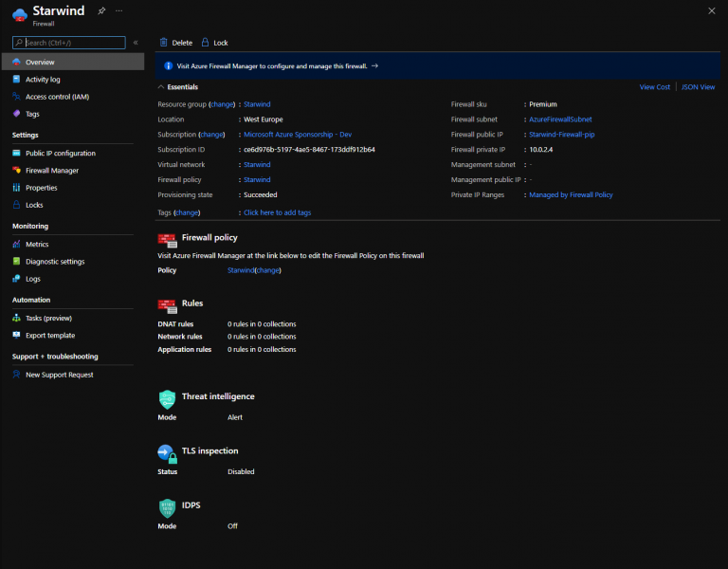This screenshot has height=569, width=728.
Task: Open Managed by Firewall Policy link
Action: click(x=571, y=195)
